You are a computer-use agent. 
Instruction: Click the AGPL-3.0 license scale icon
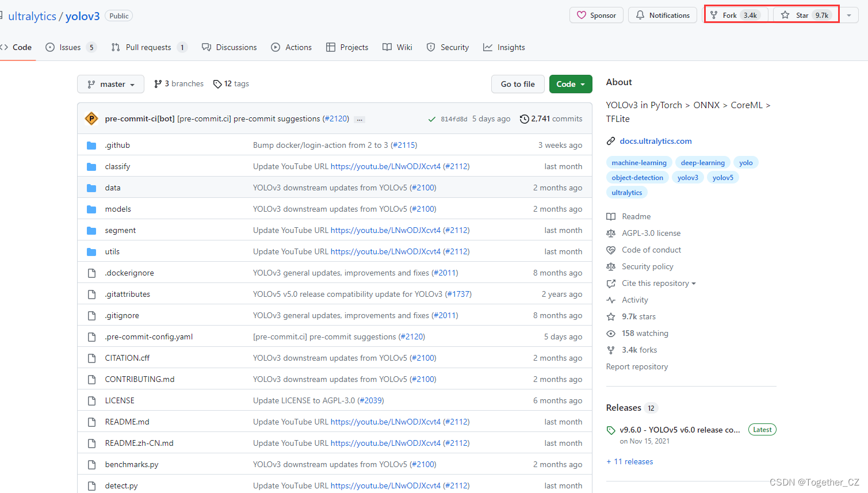pyautogui.click(x=611, y=234)
